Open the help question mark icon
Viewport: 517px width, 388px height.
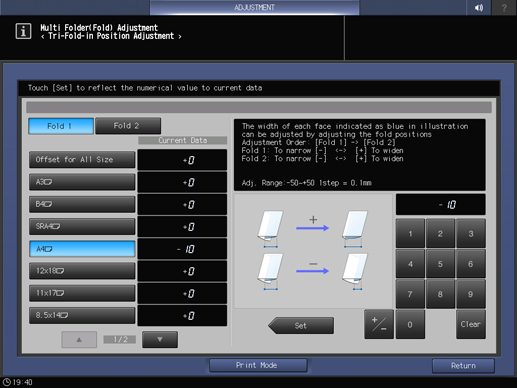click(x=504, y=7)
